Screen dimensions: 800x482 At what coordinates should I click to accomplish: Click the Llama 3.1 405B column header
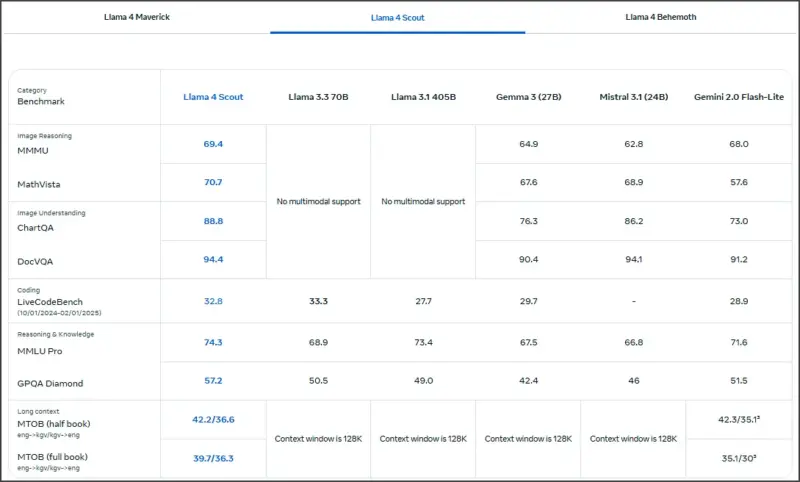click(x=423, y=97)
